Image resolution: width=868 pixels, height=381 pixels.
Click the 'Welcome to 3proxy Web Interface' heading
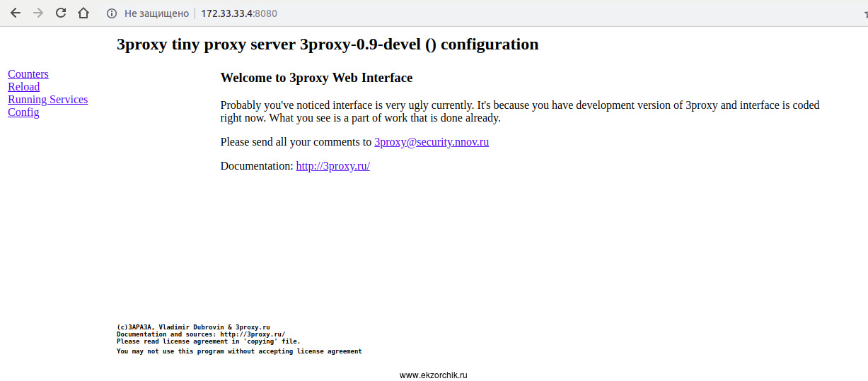pyautogui.click(x=316, y=78)
